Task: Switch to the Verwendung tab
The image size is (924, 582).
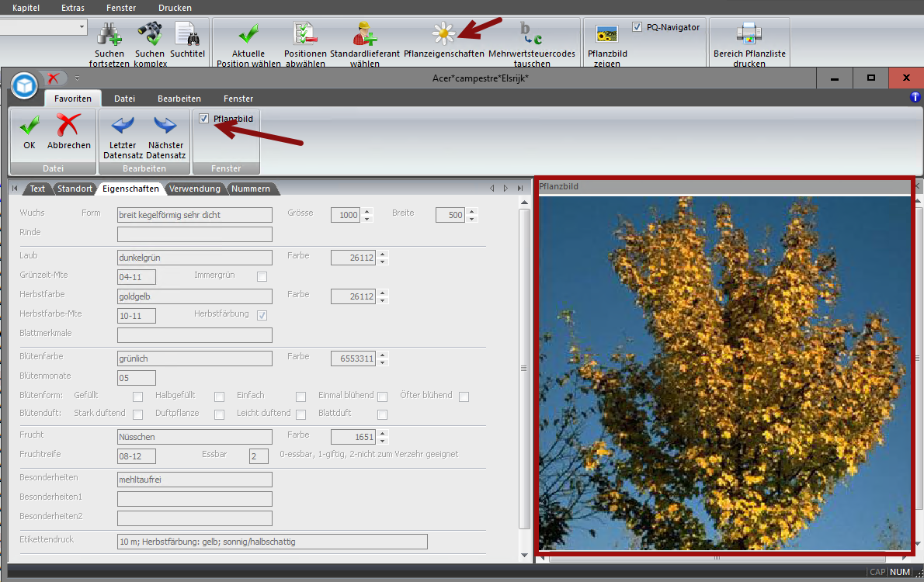Action: (x=195, y=189)
